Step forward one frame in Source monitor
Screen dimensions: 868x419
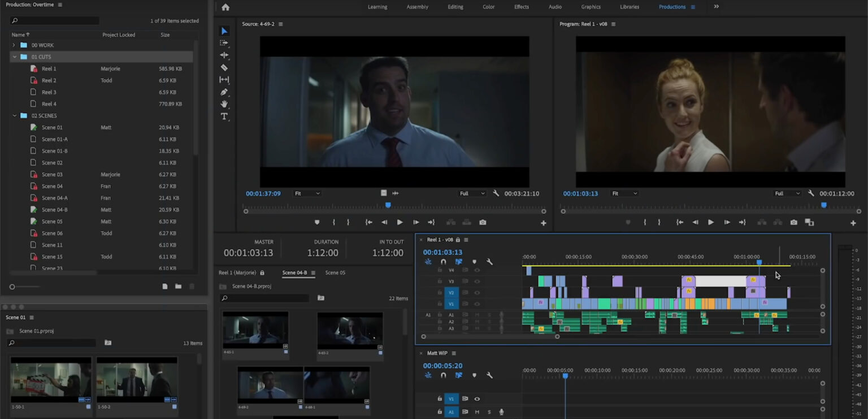[x=415, y=222]
